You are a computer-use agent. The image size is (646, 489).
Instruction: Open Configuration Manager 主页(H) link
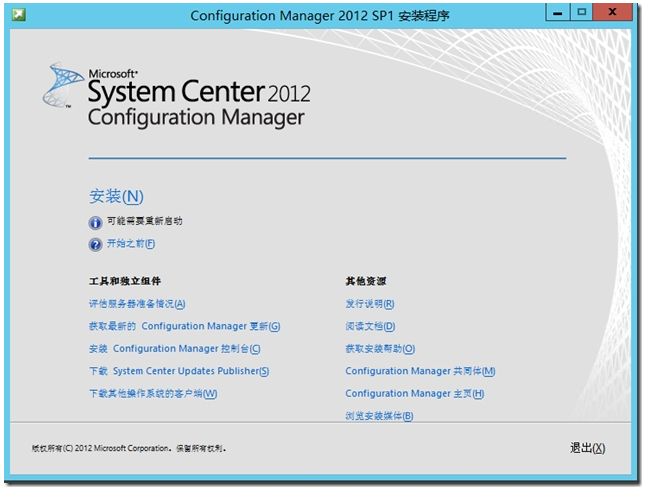414,394
